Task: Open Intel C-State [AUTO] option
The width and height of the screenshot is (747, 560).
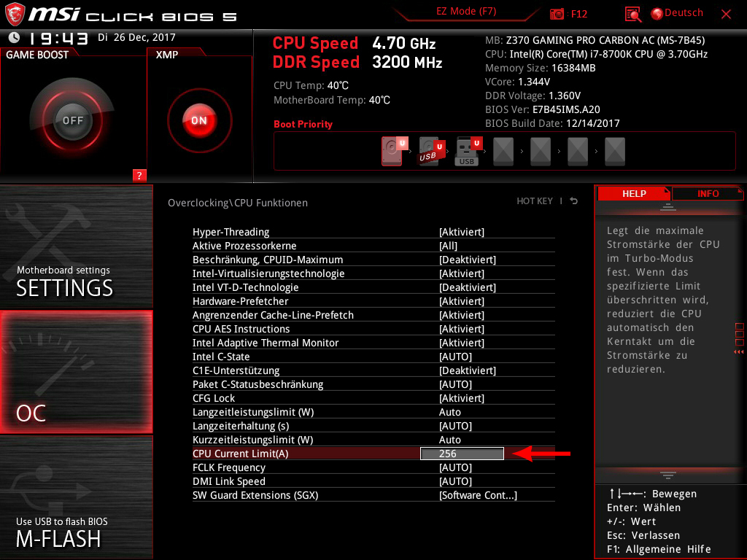Action: (x=373, y=356)
